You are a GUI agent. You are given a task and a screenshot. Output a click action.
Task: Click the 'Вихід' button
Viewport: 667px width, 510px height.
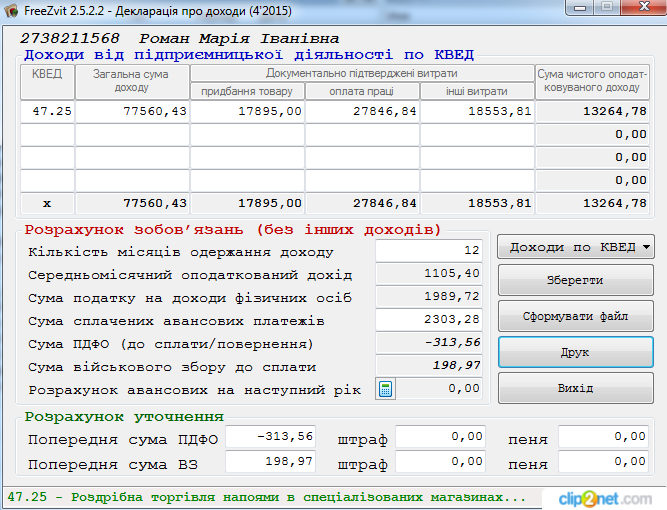tap(575, 388)
